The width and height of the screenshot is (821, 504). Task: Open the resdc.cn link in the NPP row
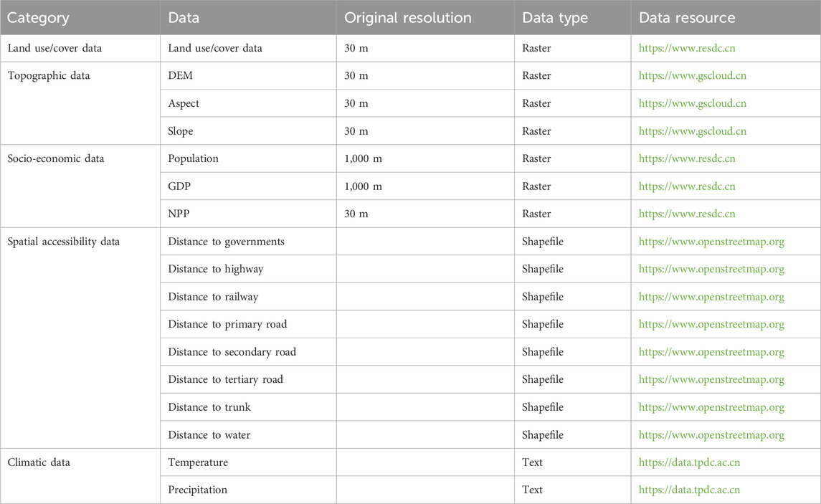[x=686, y=214]
